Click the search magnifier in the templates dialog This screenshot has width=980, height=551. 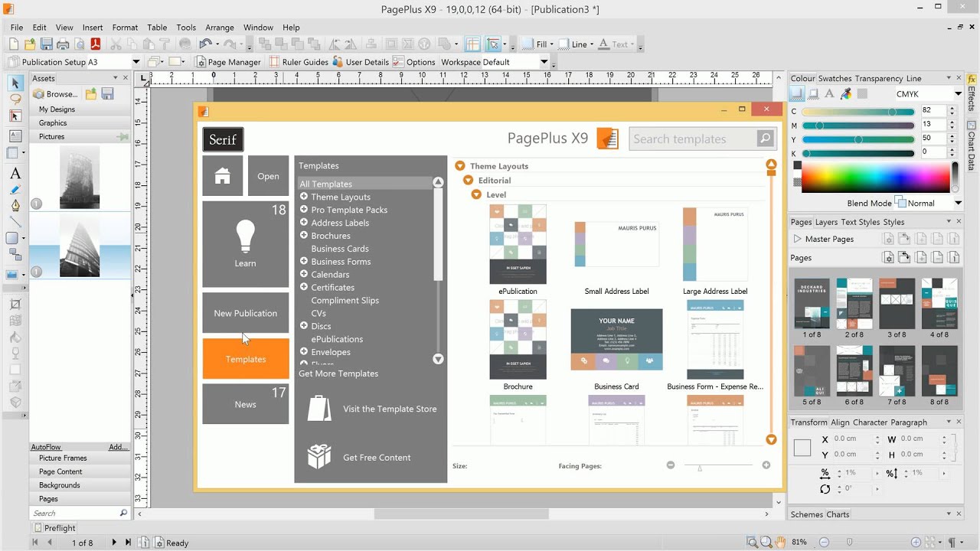(765, 139)
